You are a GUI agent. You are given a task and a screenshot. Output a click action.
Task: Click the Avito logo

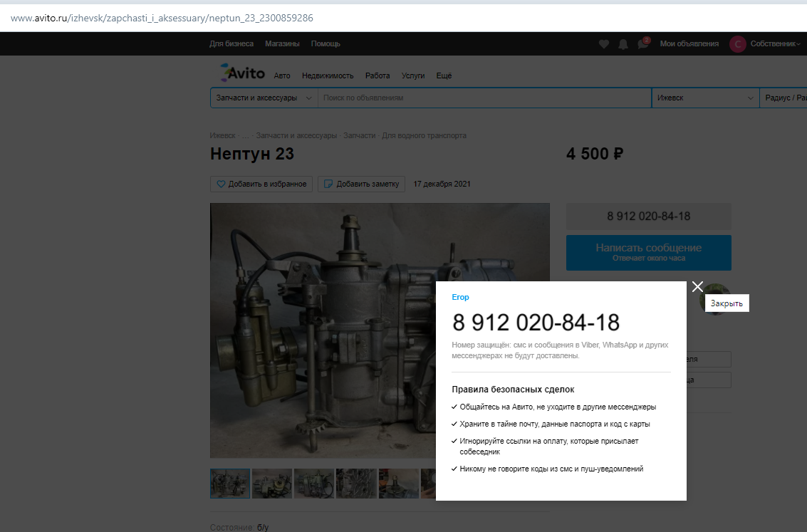tap(243, 73)
